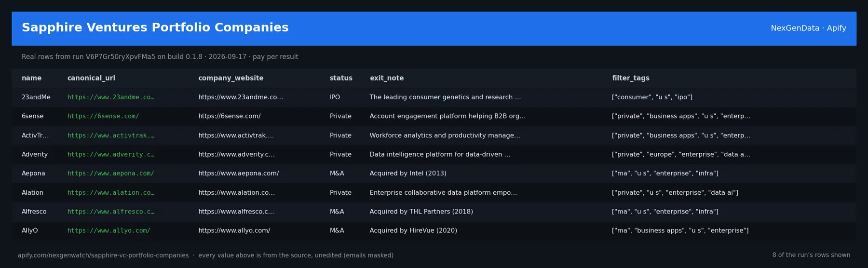Image resolution: width=868 pixels, height=268 pixels.
Task: Click the Aepona filter_tags cell
Action: (x=665, y=174)
